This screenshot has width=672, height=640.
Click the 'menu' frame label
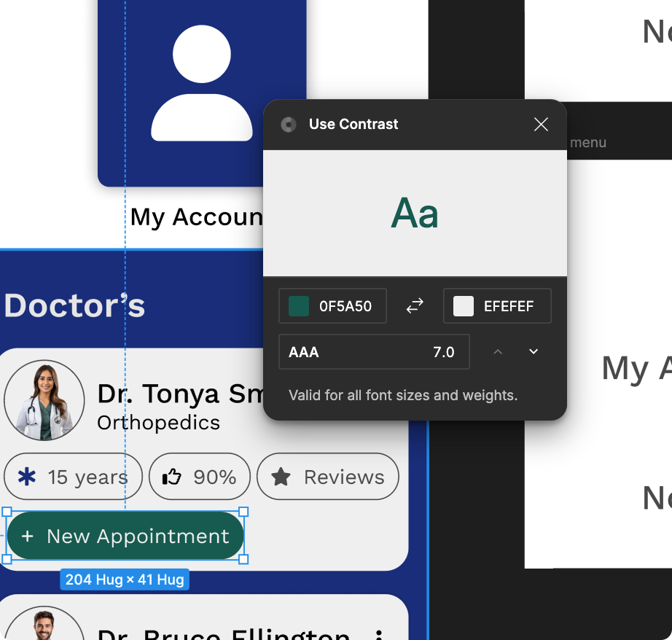[x=588, y=142]
